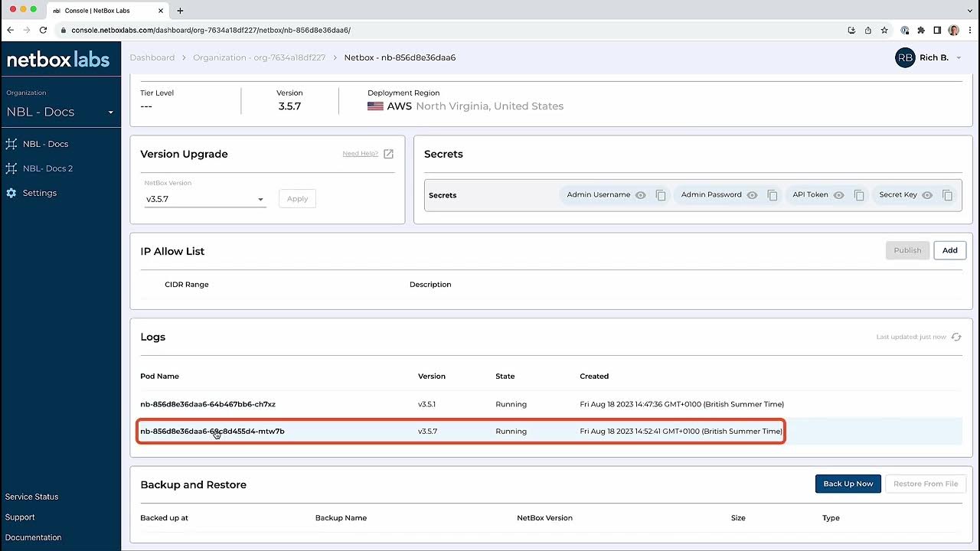Open the Rich B. user menu
The width and height of the screenshot is (980, 551).
929,57
